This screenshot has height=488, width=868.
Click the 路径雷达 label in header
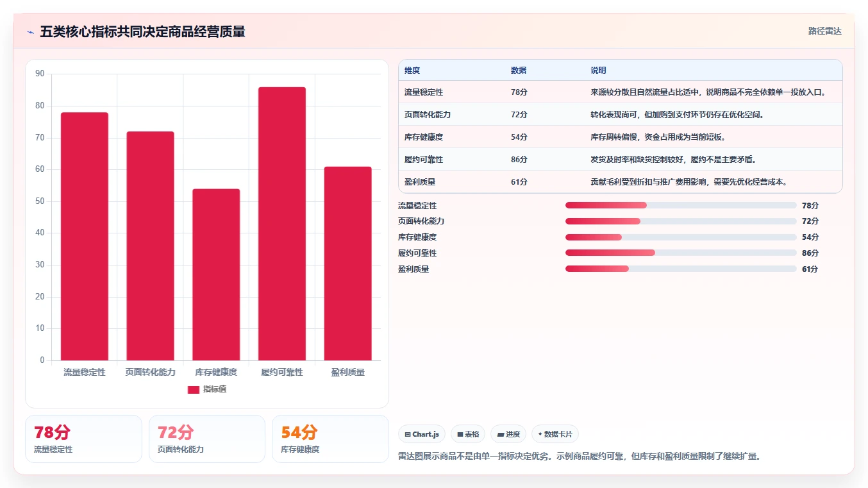pyautogui.click(x=824, y=31)
